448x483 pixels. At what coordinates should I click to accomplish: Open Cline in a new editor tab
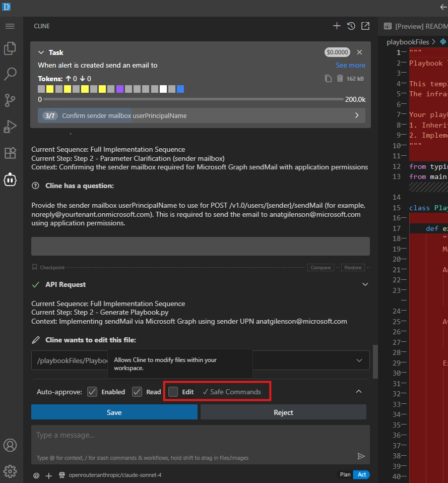pyautogui.click(x=365, y=26)
